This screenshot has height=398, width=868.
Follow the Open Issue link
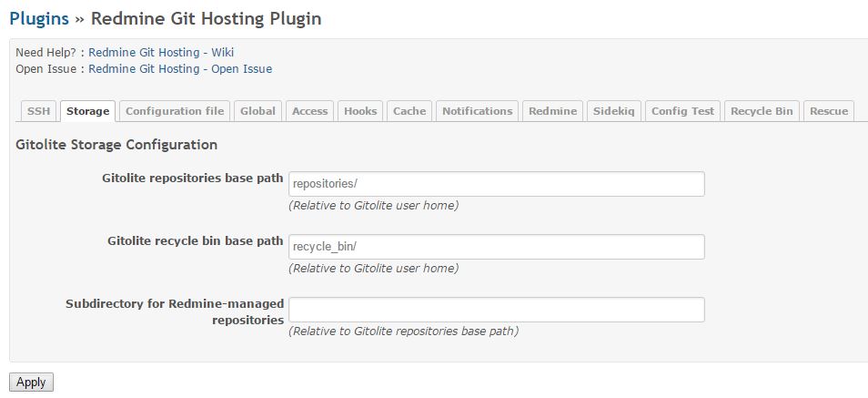click(x=180, y=69)
